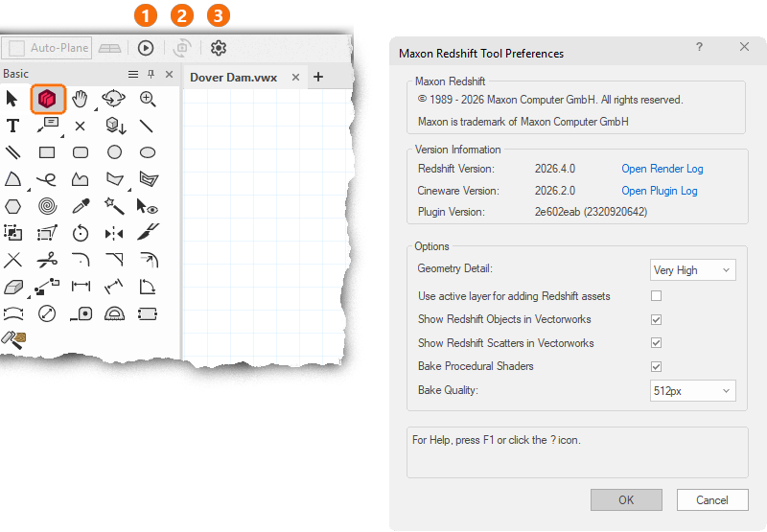
Task: Select the Clip eraser tool
Action: (x=13, y=287)
